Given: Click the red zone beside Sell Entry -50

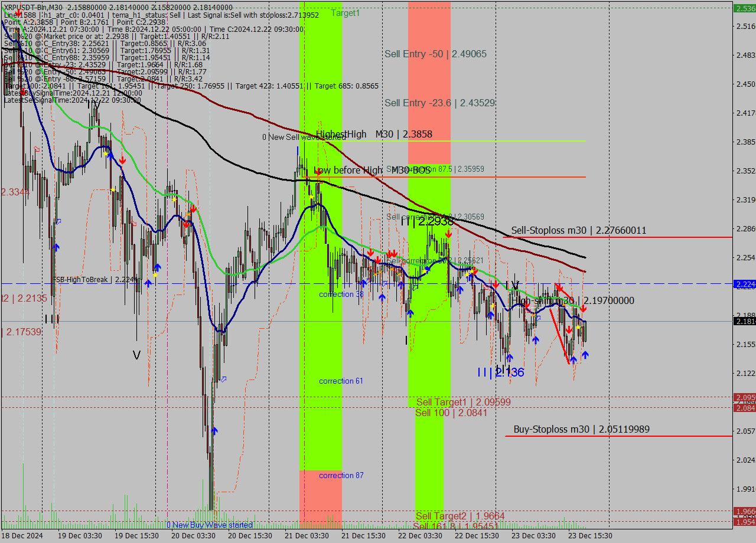Looking at the screenshot, I should coord(429,83).
